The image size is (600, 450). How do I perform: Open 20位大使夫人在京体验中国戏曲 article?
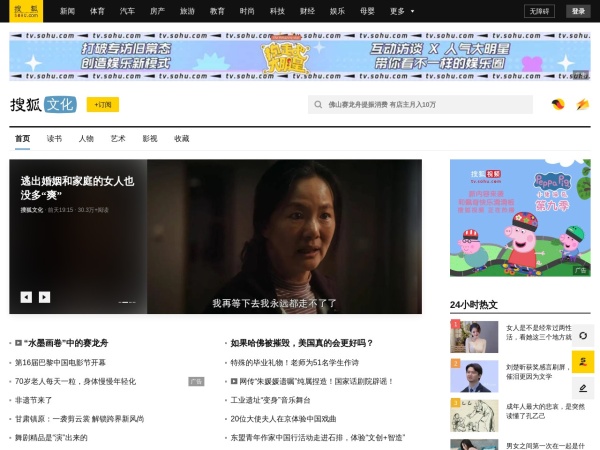283,419
